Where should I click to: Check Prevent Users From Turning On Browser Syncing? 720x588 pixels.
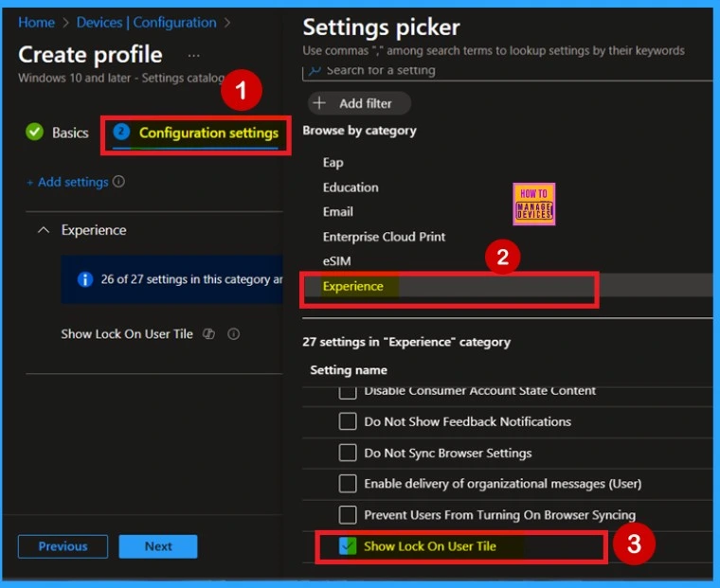coord(348,514)
